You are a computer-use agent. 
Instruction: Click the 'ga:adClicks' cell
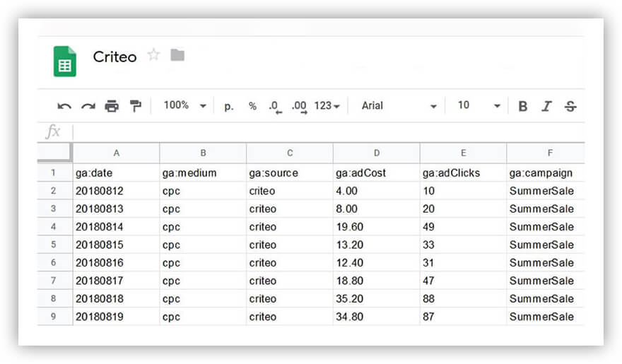[x=464, y=172]
